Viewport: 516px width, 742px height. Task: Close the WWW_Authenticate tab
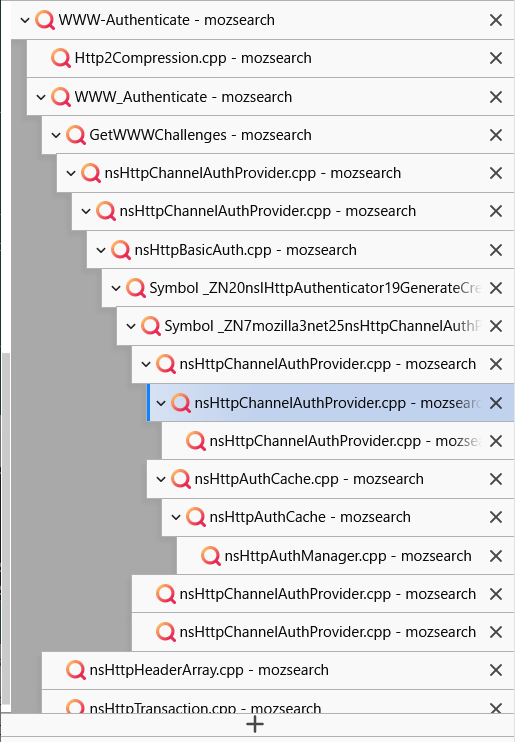[496, 97]
